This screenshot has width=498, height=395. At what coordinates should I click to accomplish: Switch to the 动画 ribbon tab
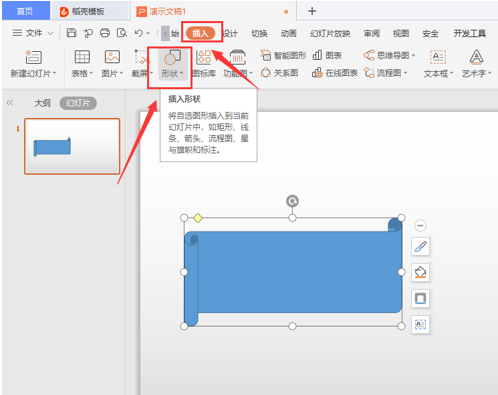[288, 33]
